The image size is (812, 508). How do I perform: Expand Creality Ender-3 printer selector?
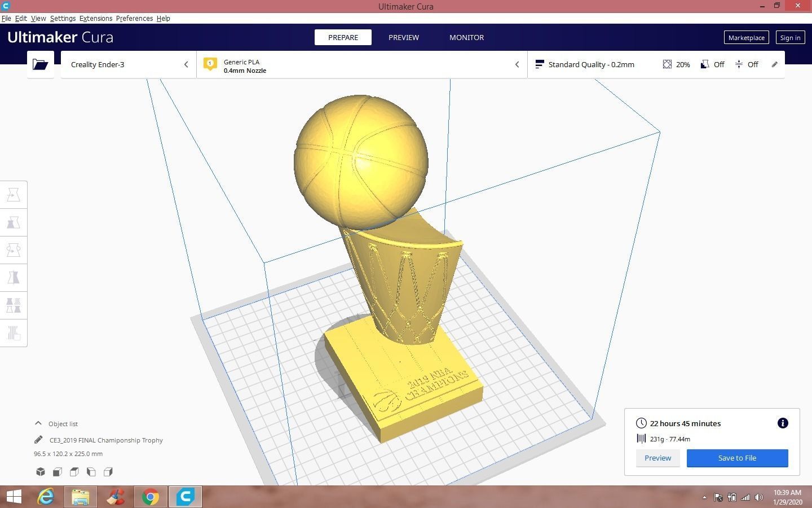coord(129,64)
